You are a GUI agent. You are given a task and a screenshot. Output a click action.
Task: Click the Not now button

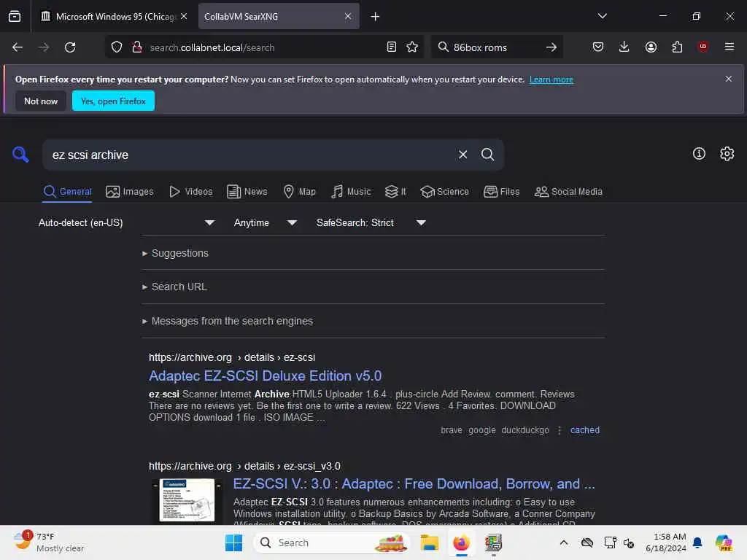41,101
